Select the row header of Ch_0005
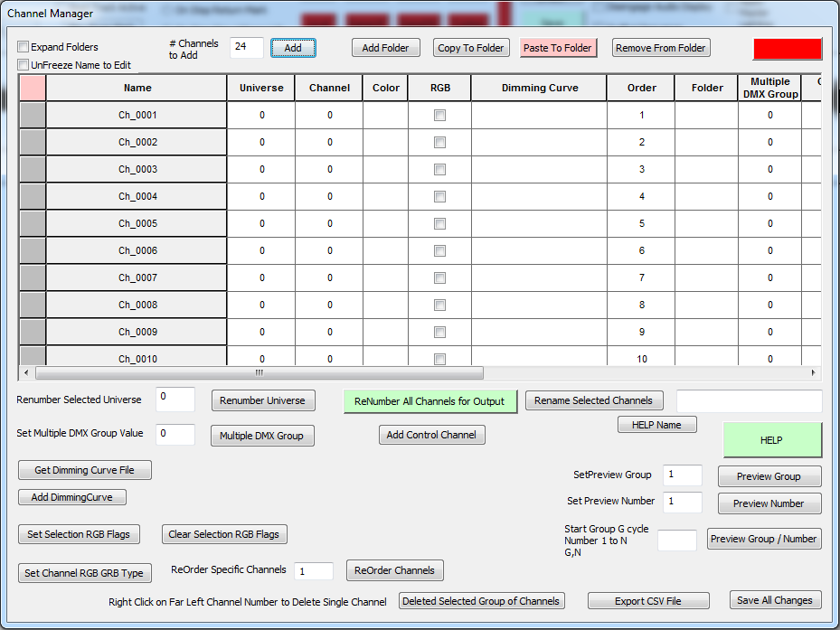 point(33,223)
